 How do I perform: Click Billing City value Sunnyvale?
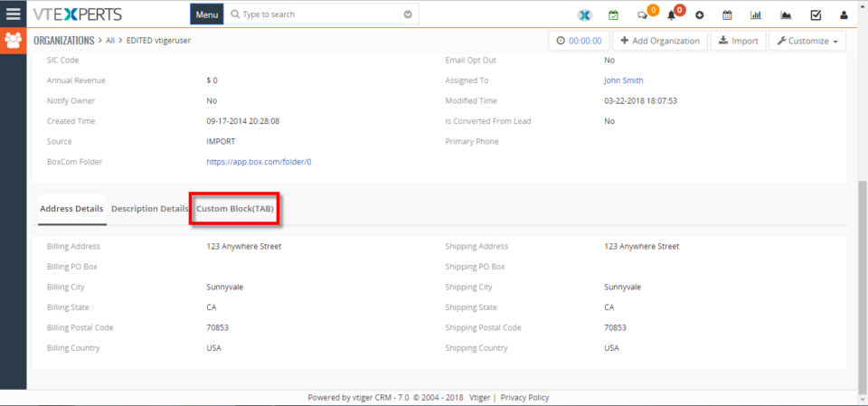coord(225,287)
